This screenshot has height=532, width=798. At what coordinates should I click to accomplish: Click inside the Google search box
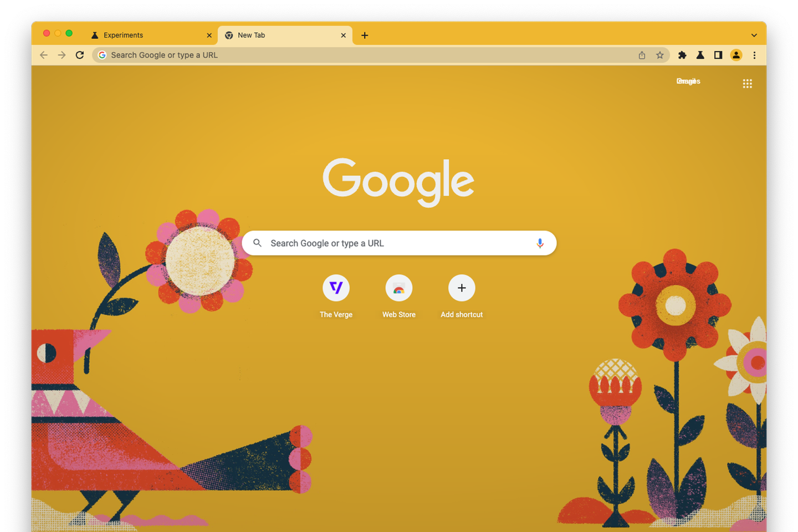(x=388, y=243)
